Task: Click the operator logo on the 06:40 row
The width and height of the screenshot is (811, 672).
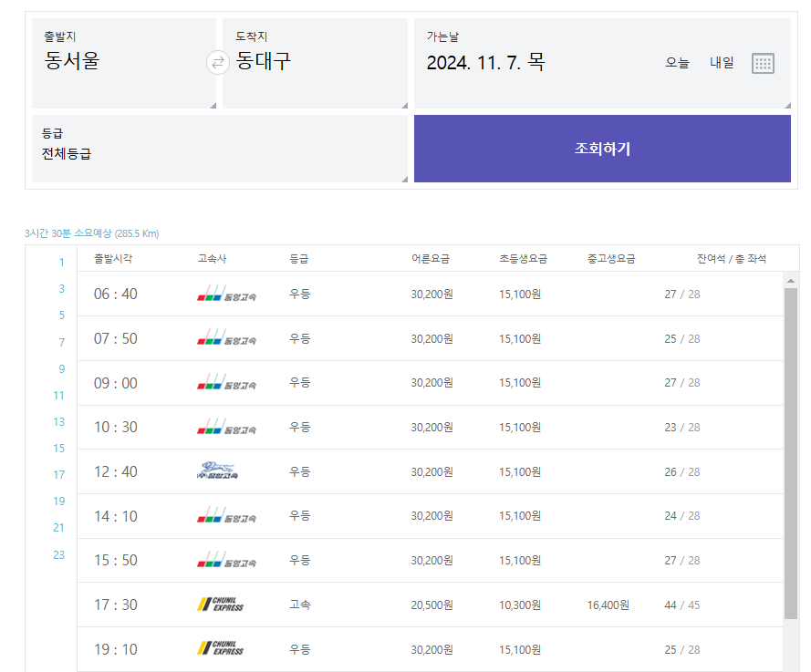Action: 226,294
